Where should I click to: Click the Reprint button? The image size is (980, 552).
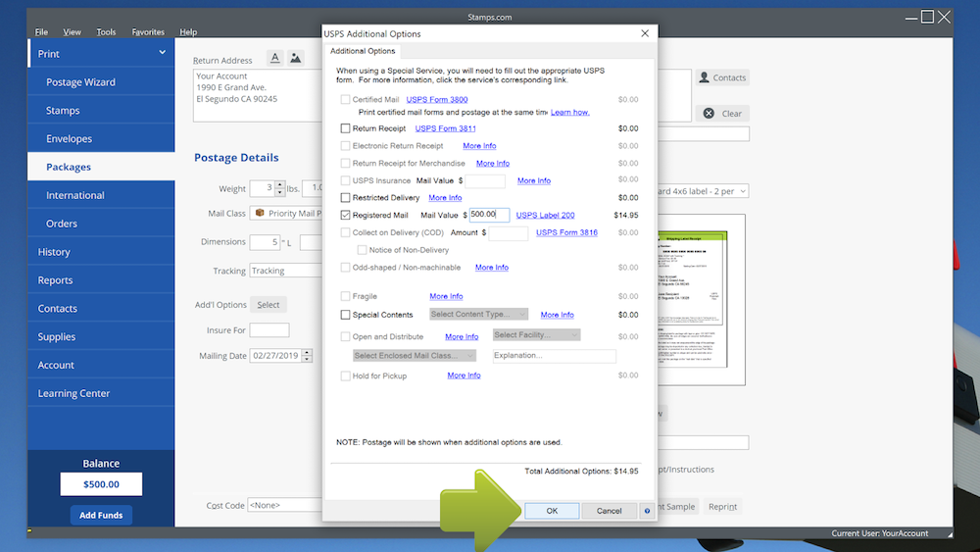[722, 506]
